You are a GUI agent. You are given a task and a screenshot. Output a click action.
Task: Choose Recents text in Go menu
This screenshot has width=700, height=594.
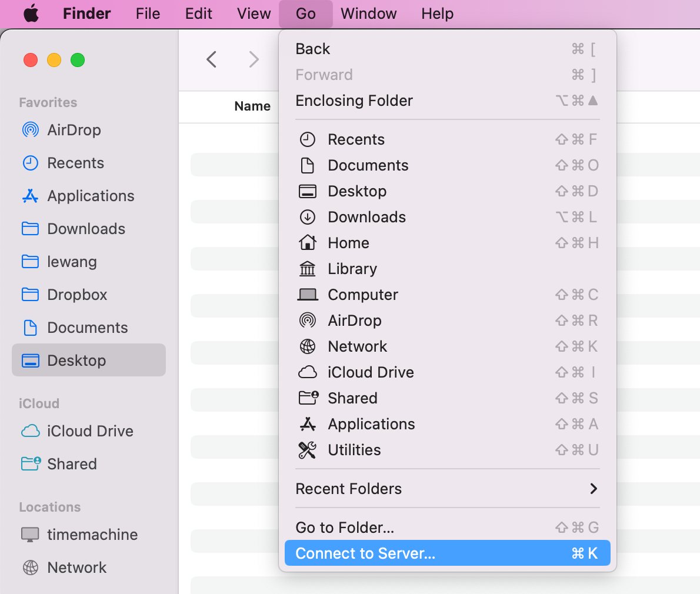coord(356,140)
